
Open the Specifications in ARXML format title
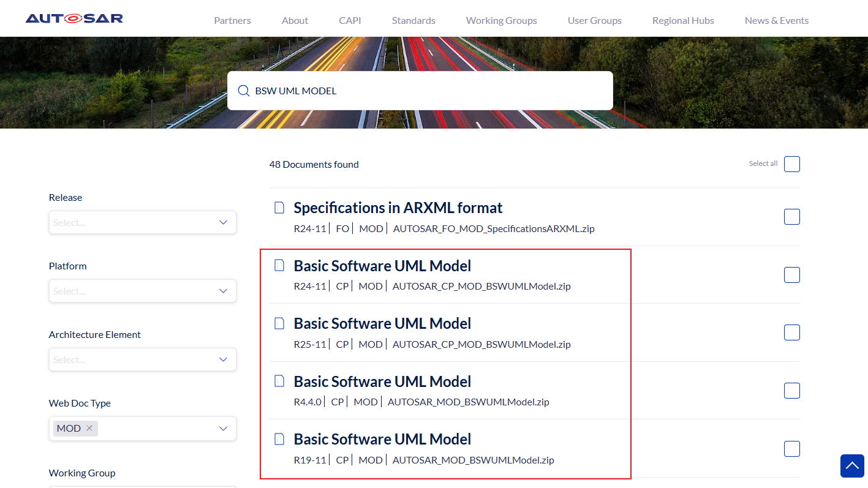pyautogui.click(x=398, y=208)
